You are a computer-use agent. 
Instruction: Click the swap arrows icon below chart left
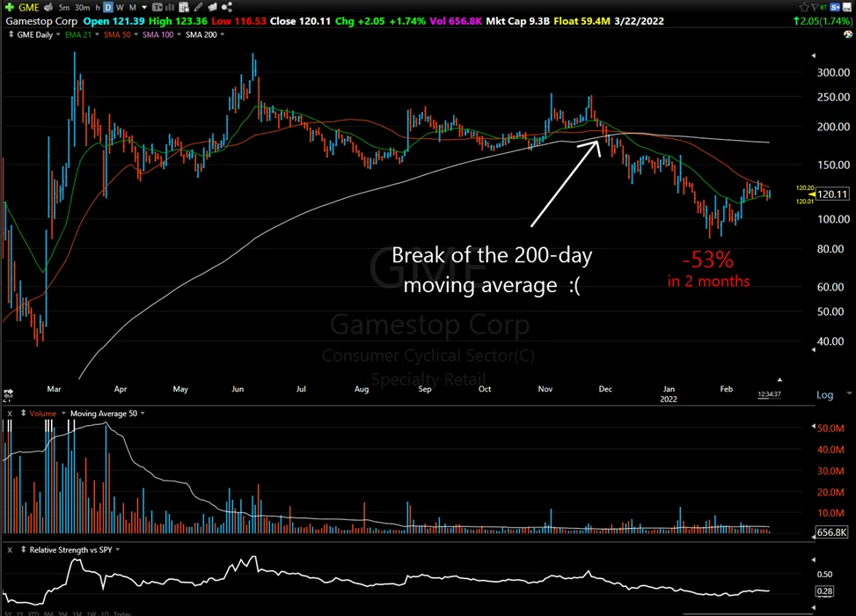click(8, 393)
